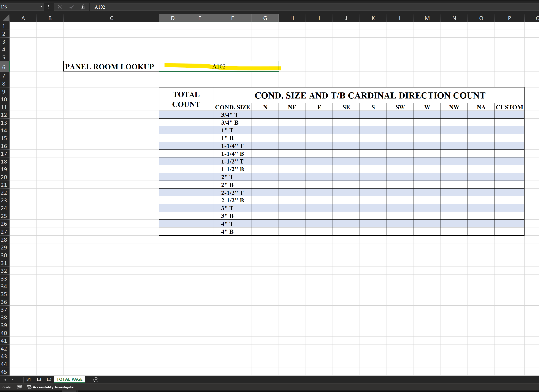Click the formula bar options dots
Screen dimensions: 539x392
49,7
